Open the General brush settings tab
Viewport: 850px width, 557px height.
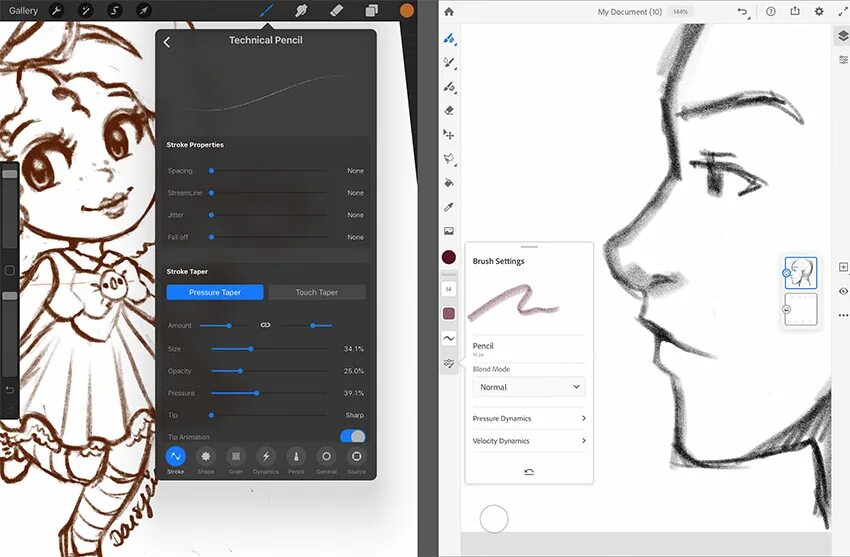click(x=326, y=461)
